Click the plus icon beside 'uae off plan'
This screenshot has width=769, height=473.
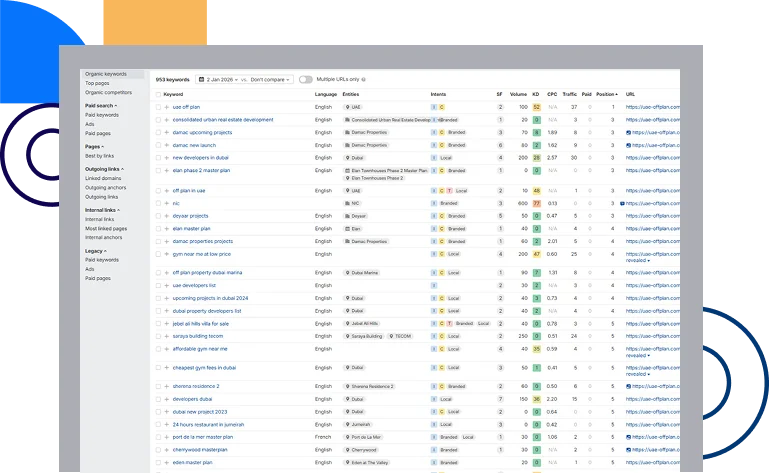[x=166, y=107]
